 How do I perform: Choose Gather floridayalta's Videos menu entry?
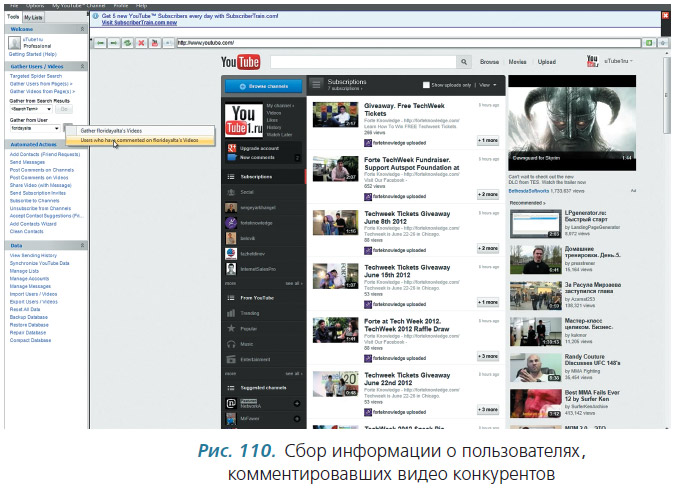(x=140, y=131)
